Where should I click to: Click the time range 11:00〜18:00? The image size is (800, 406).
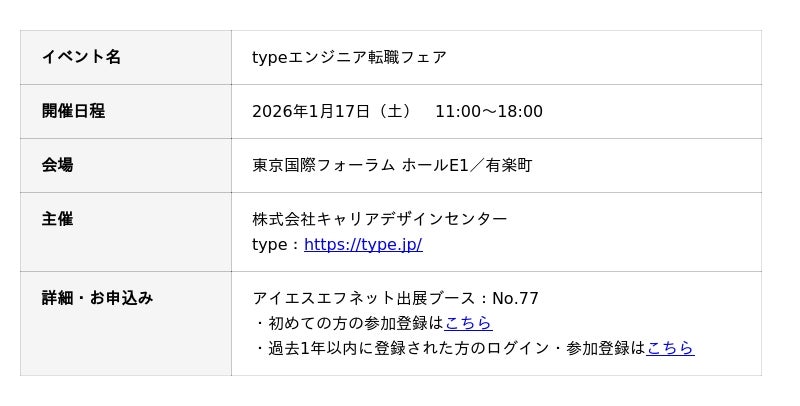coord(488,111)
